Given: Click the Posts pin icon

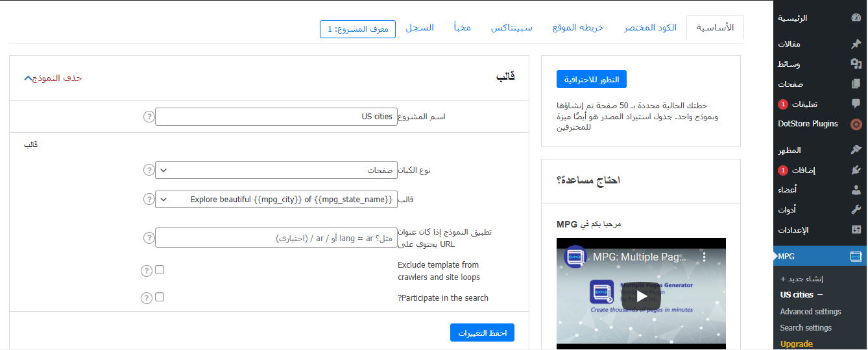Looking at the screenshot, I should 856,44.
